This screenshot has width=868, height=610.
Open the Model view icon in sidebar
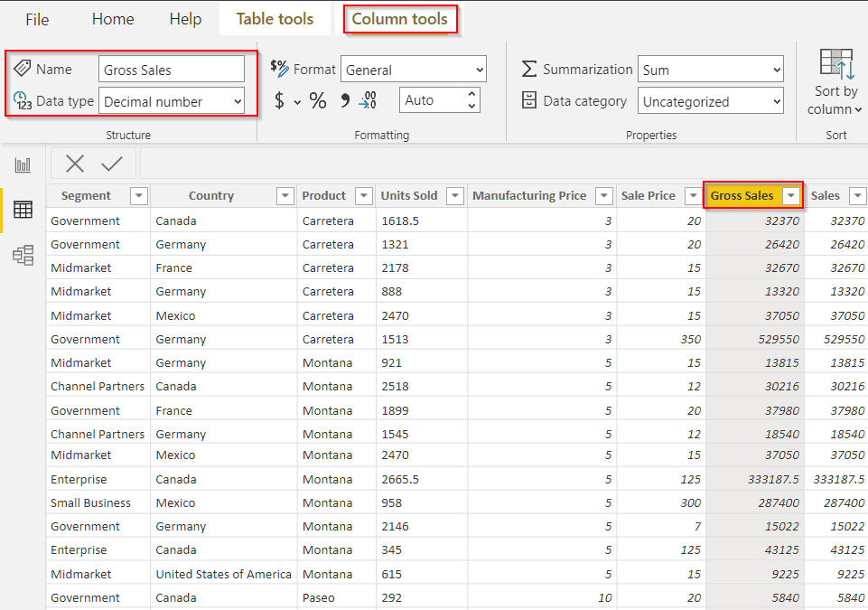coord(23,255)
